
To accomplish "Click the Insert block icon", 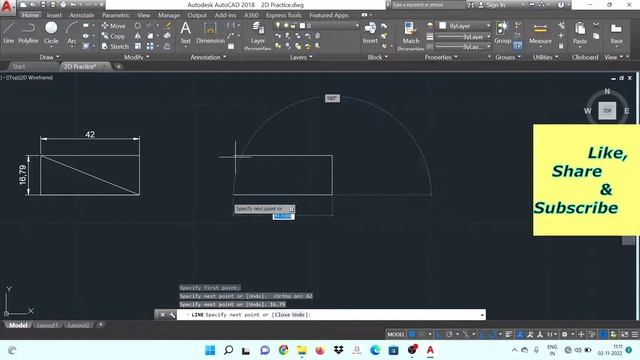I will [370, 32].
